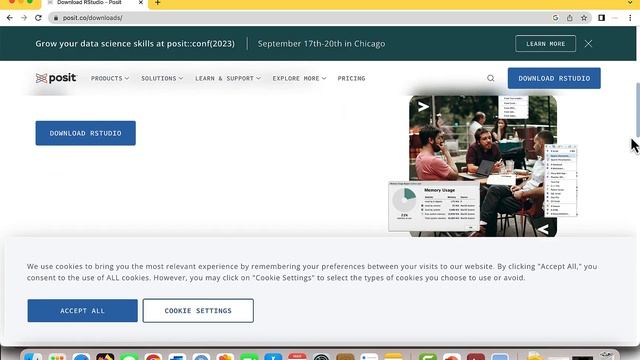Click DOWNLOAD RSTUDIO in the header navbar
The image size is (640, 360).
click(554, 78)
